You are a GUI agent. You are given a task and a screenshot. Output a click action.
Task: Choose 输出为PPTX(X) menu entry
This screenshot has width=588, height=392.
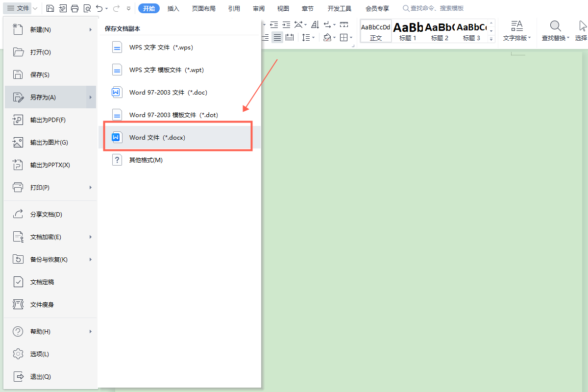50,165
